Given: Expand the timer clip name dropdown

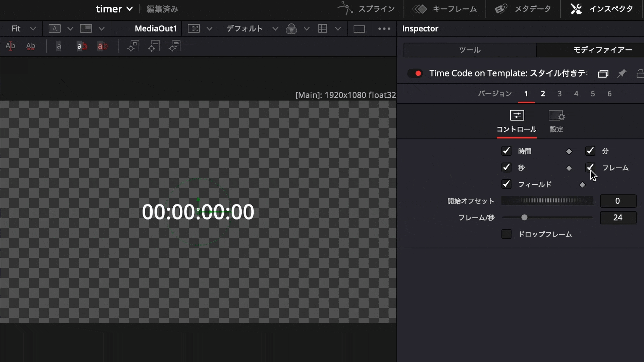Looking at the screenshot, I should point(129,9).
